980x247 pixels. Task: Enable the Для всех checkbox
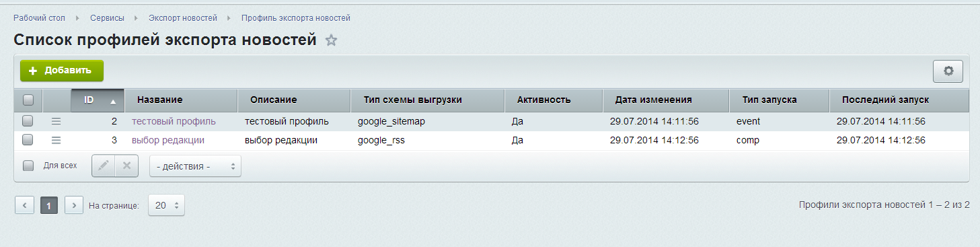pyautogui.click(x=28, y=166)
